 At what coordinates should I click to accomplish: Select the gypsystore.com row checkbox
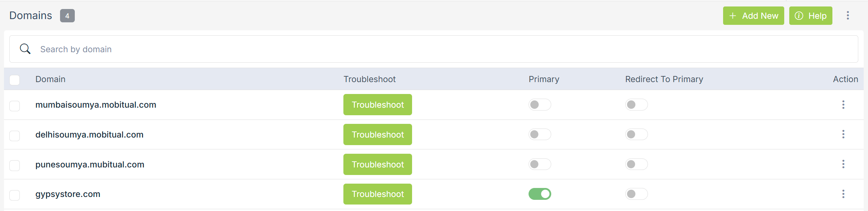coord(15,195)
